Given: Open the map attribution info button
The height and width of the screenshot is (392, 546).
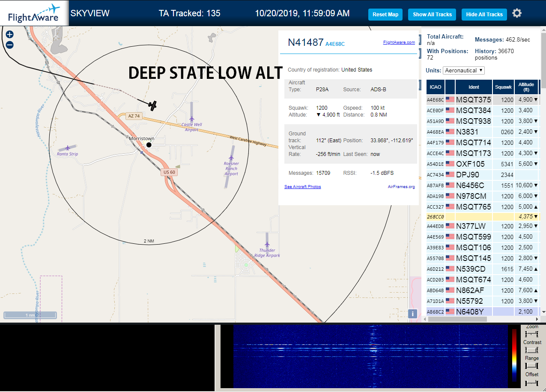Looking at the screenshot, I should (412, 314).
